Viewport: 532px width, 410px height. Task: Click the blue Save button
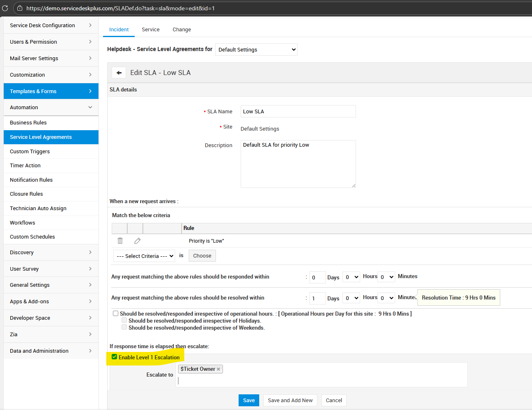pos(249,400)
